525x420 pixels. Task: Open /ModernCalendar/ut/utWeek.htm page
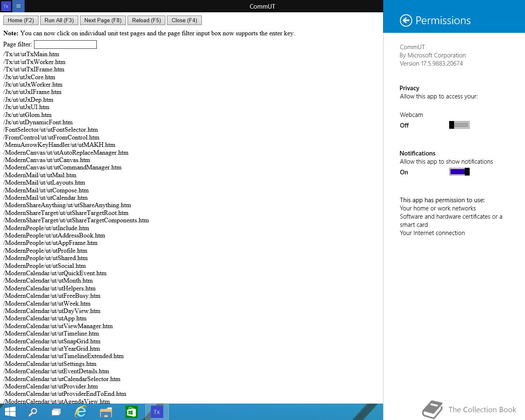47,304
